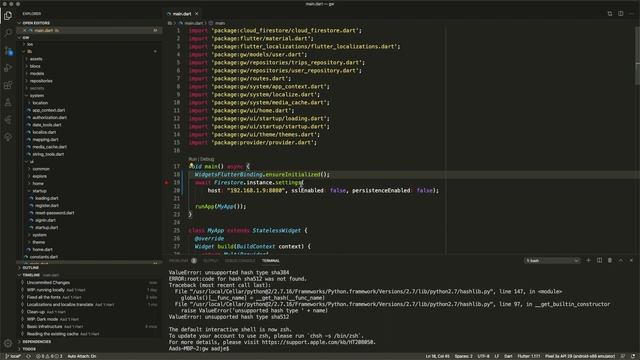The width and height of the screenshot is (640, 360).
Task: Kill terminal with the trash icon
Action: [610, 260]
